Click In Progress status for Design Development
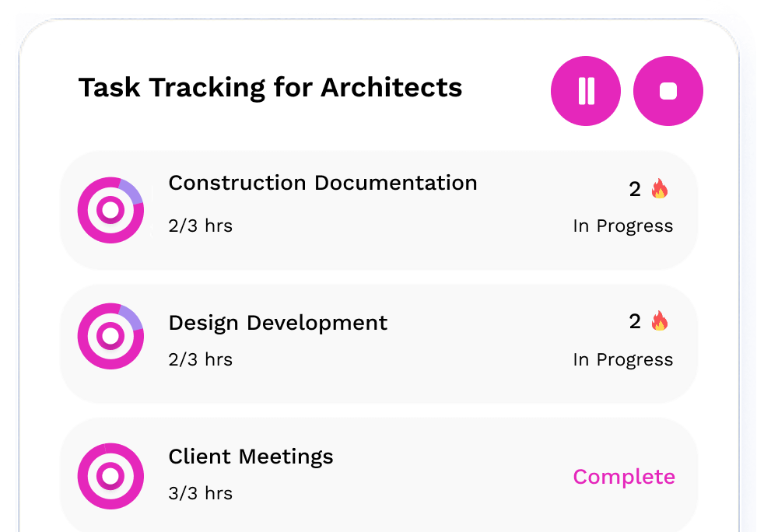Image resolution: width=757 pixels, height=532 pixels. [x=622, y=359]
